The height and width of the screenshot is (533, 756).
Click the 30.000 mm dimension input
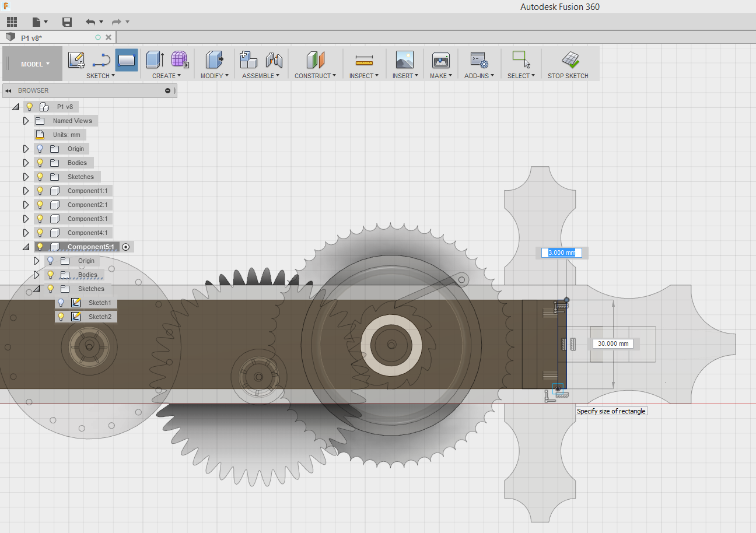[612, 343]
